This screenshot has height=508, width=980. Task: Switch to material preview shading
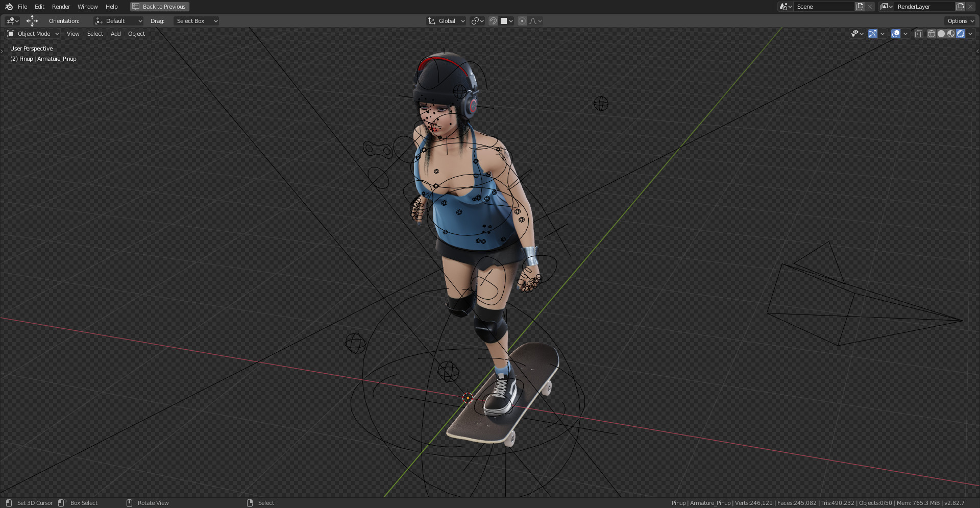point(951,34)
